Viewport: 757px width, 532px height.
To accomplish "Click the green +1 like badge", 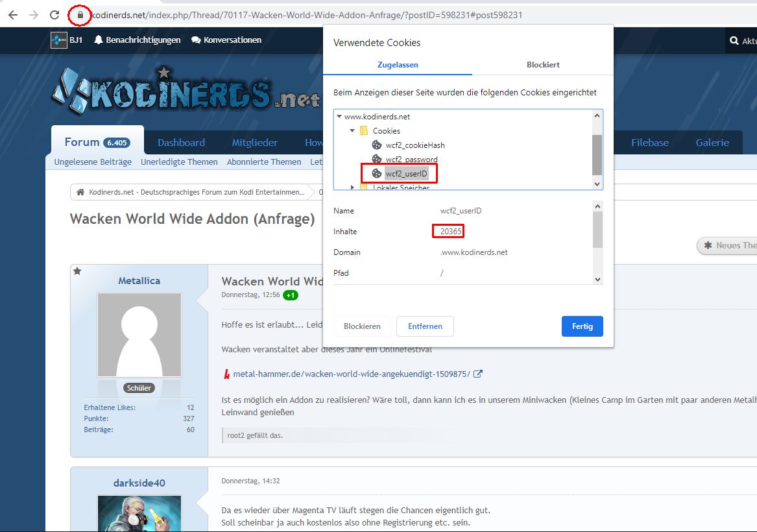I will point(290,295).
